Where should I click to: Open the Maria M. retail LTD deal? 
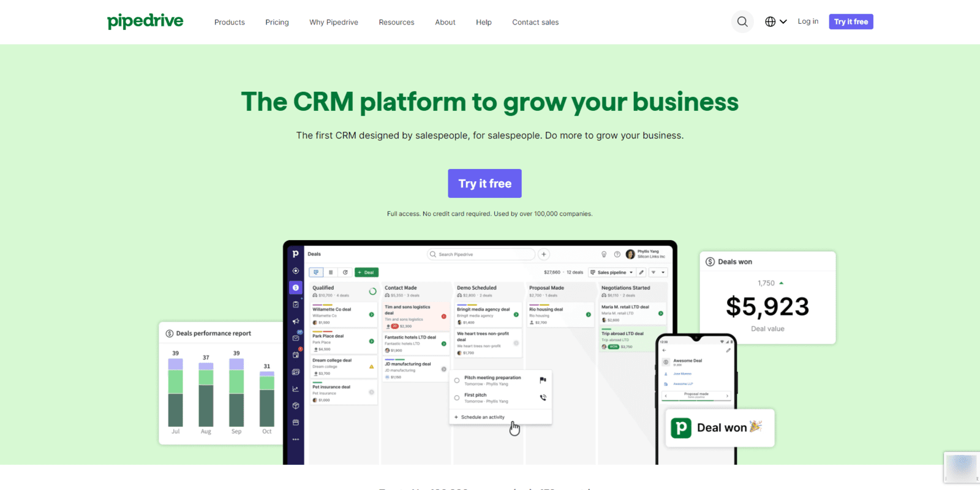click(x=633, y=314)
